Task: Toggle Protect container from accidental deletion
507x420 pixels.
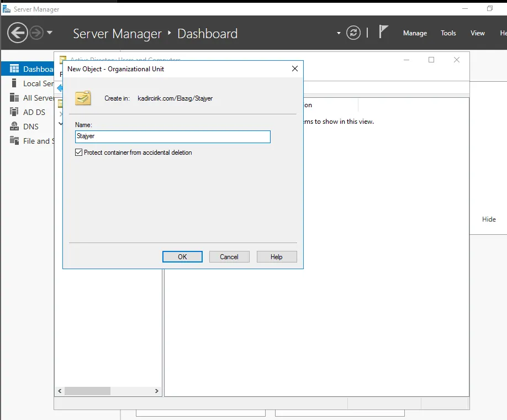Action: click(78, 153)
